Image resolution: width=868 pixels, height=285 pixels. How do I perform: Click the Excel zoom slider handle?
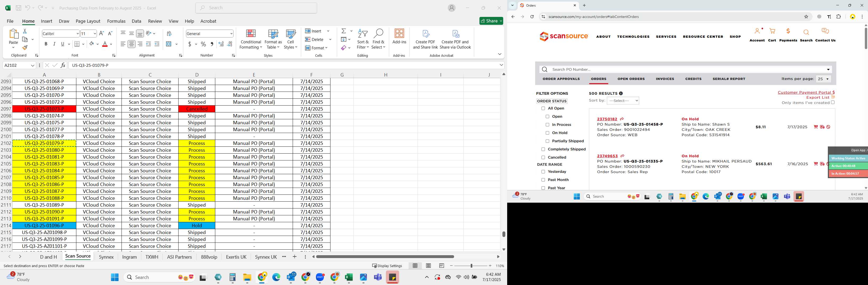pyautogui.click(x=472, y=266)
